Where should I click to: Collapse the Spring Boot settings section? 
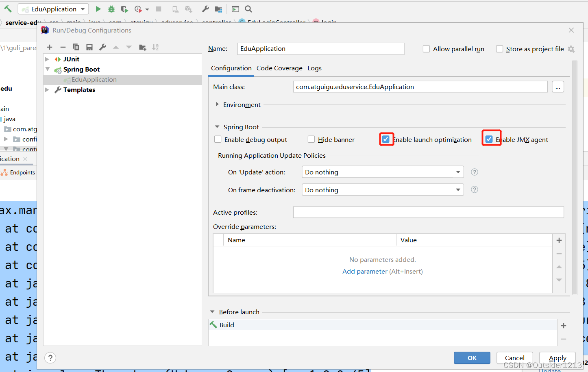(x=217, y=127)
